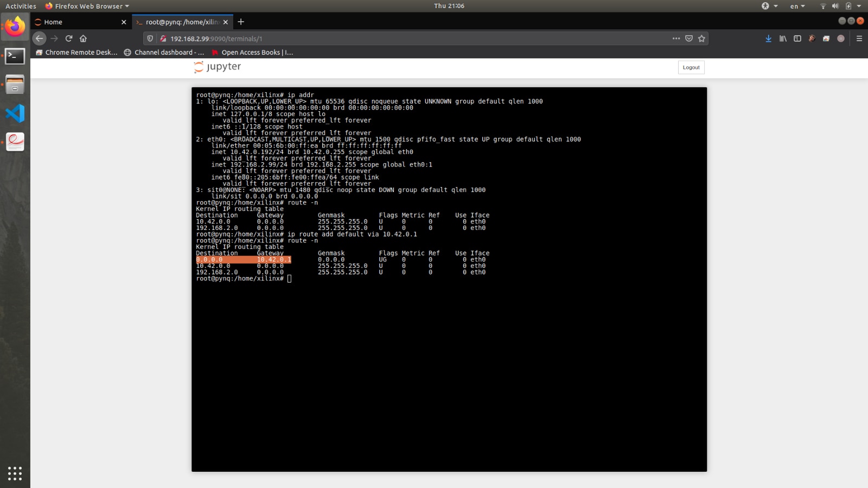This screenshot has width=868, height=488.
Task: Open Terminal from the dock
Action: (x=15, y=56)
